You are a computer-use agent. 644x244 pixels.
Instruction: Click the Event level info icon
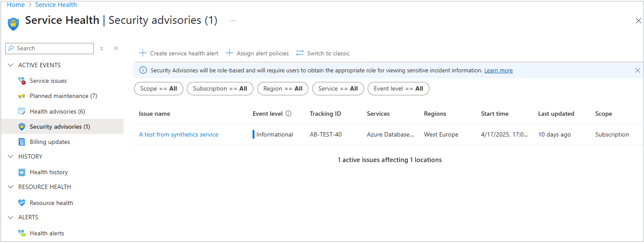click(x=288, y=114)
